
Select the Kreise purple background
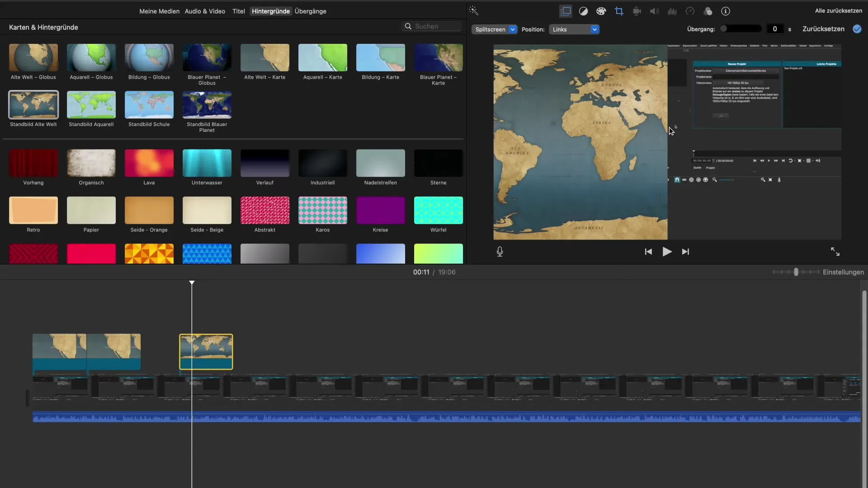381,210
